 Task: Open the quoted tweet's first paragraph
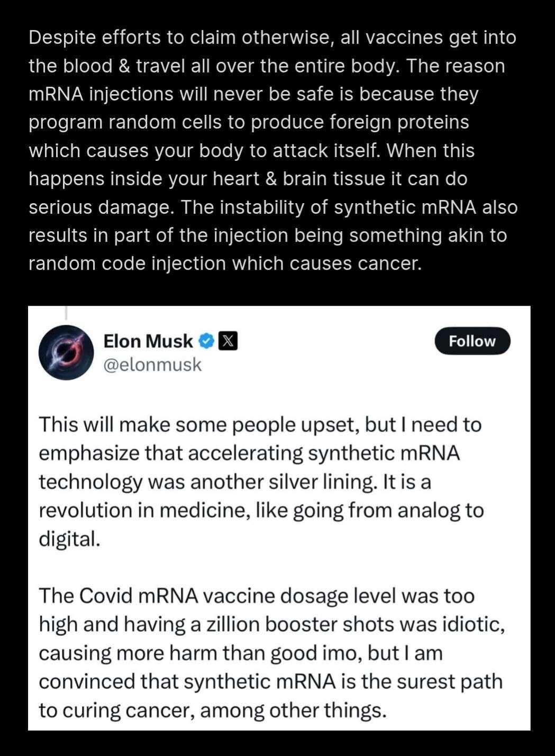click(x=261, y=481)
